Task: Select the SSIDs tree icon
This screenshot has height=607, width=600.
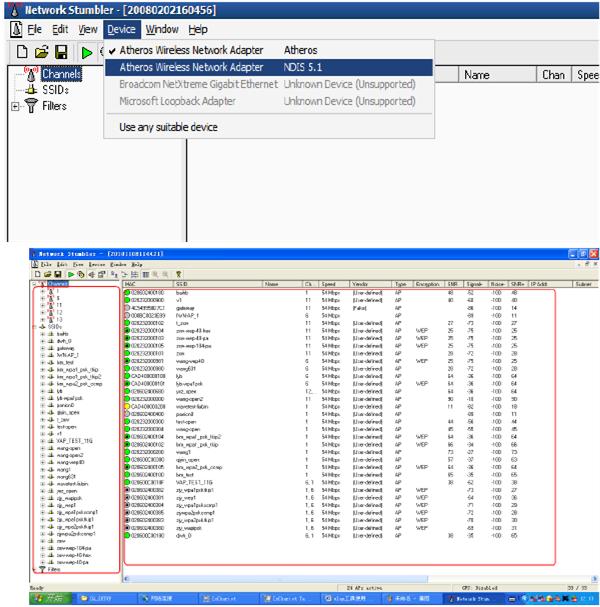Action: point(31,90)
